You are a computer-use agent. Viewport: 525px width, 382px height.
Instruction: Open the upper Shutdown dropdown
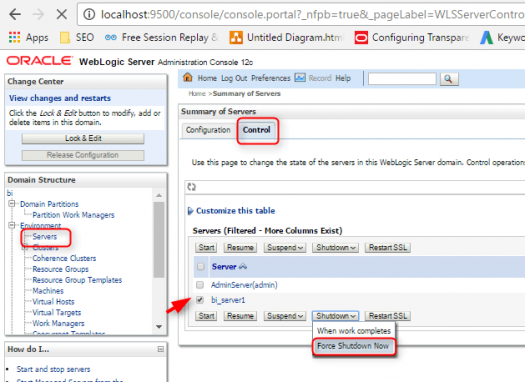[x=335, y=247]
